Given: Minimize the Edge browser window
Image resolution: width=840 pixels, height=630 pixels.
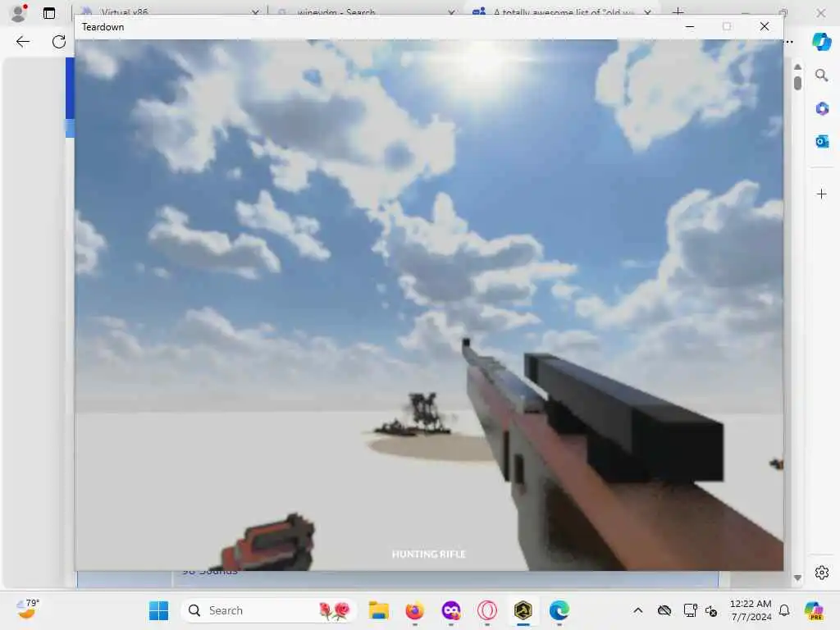Looking at the screenshot, I should (x=745, y=11).
